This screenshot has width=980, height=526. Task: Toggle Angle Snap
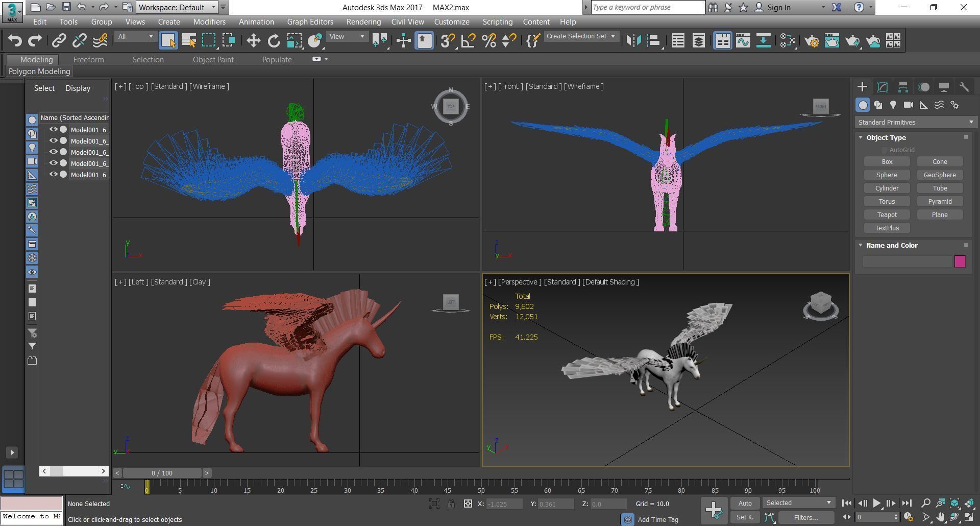pos(468,41)
